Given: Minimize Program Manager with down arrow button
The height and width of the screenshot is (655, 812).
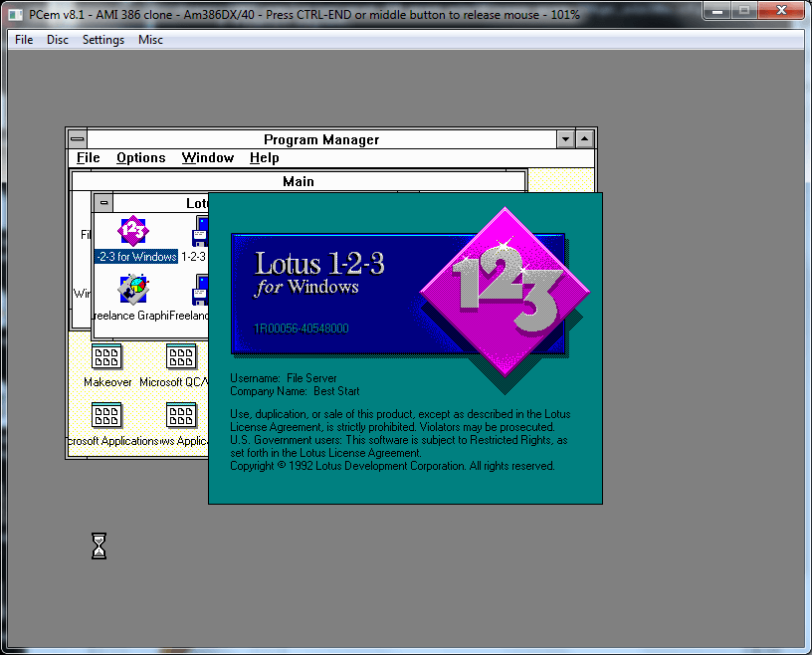Looking at the screenshot, I should (x=565, y=139).
